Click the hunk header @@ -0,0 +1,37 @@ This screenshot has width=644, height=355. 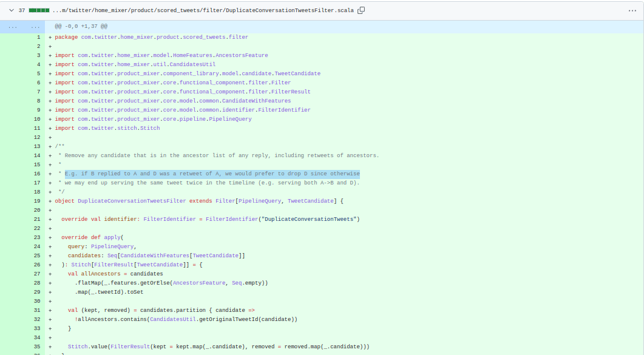pos(81,27)
